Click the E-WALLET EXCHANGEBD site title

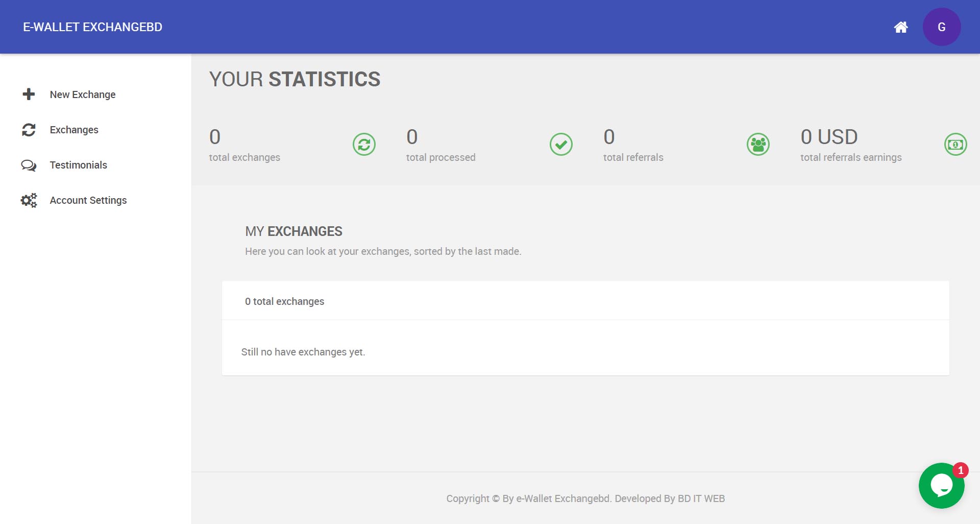[92, 27]
